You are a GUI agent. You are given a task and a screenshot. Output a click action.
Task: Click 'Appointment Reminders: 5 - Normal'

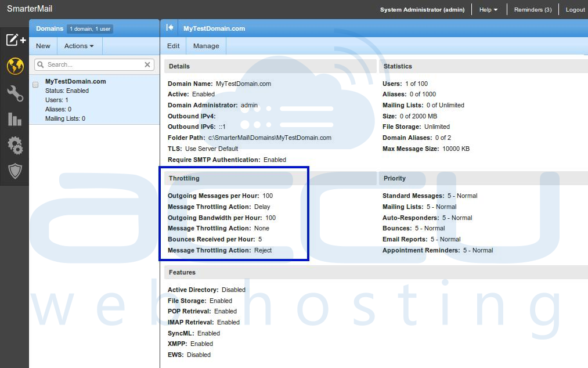pos(438,250)
